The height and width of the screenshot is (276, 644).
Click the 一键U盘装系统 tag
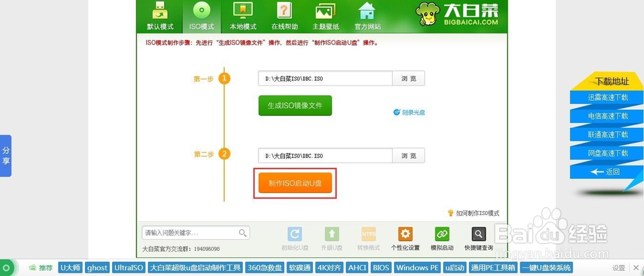click(x=546, y=268)
